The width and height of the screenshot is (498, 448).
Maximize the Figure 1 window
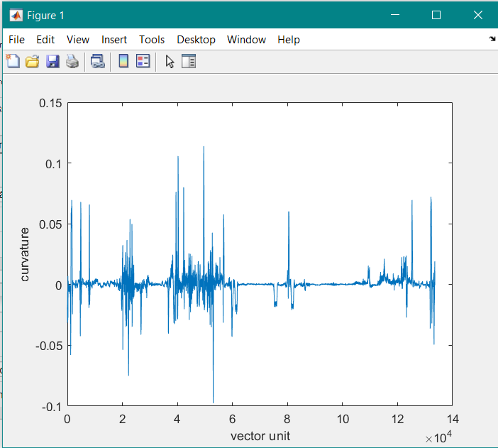pos(436,15)
